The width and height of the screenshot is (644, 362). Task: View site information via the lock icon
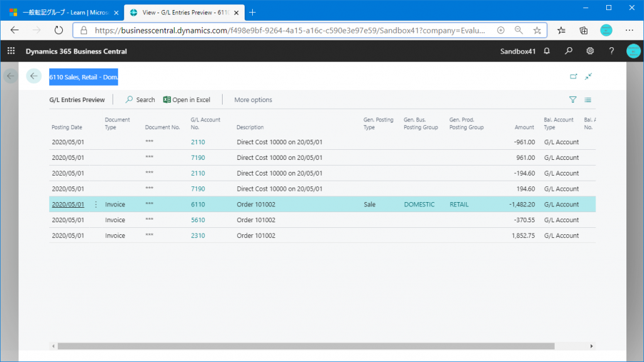click(x=84, y=30)
